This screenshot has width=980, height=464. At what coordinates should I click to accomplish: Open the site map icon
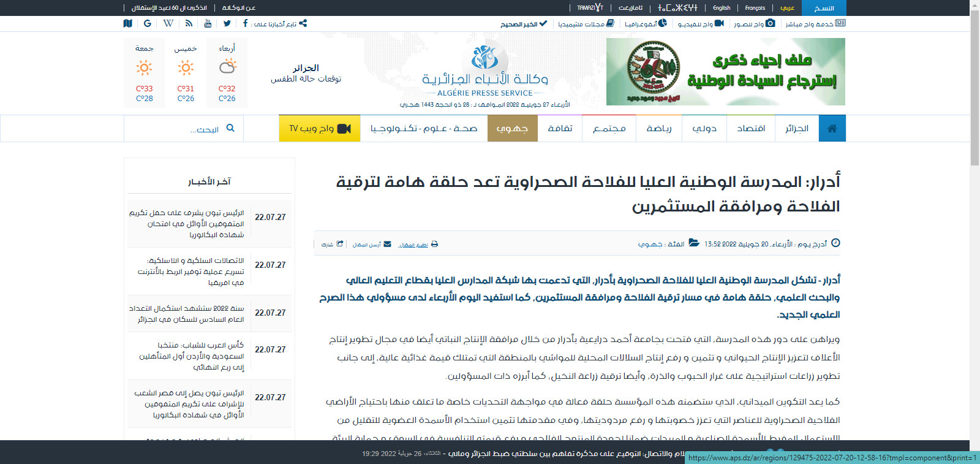click(x=127, y=23)
